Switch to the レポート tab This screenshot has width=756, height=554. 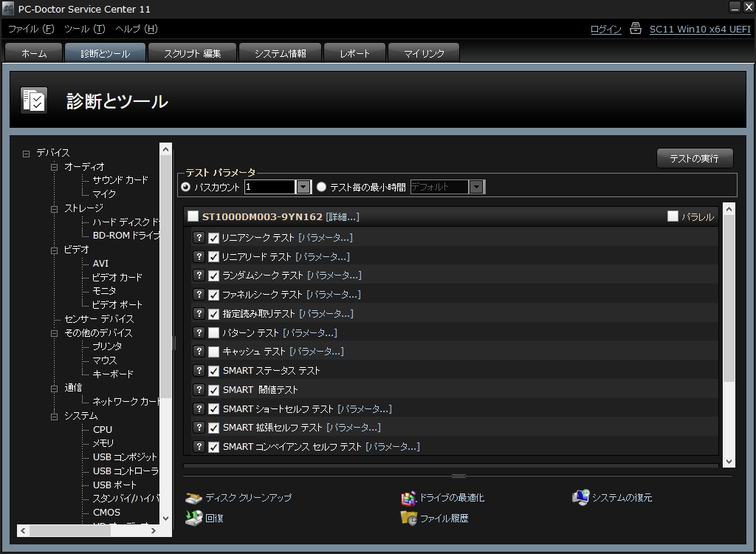355,53
